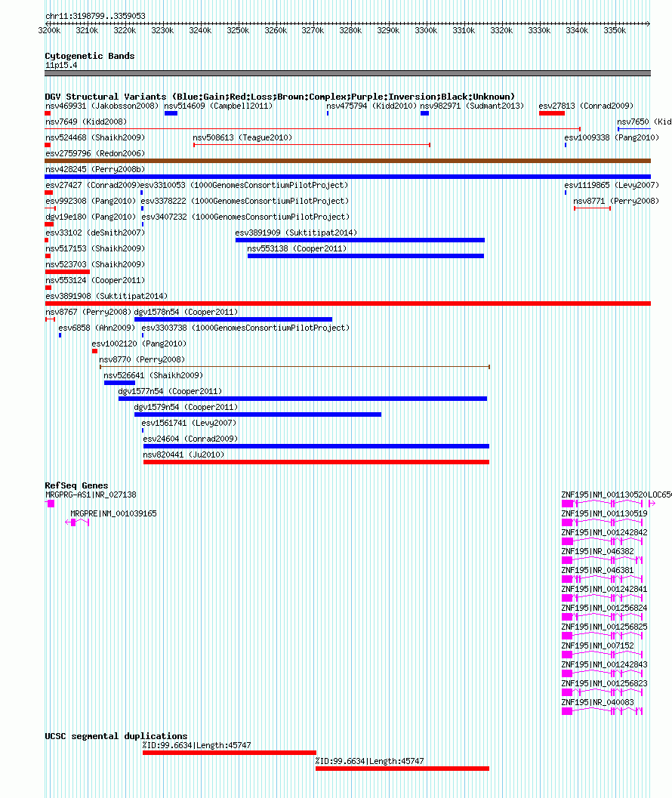Select the ZNF195|NR_046382 transcript
The width and height of the screenshot is (672, 798).
tap(602, 560)
